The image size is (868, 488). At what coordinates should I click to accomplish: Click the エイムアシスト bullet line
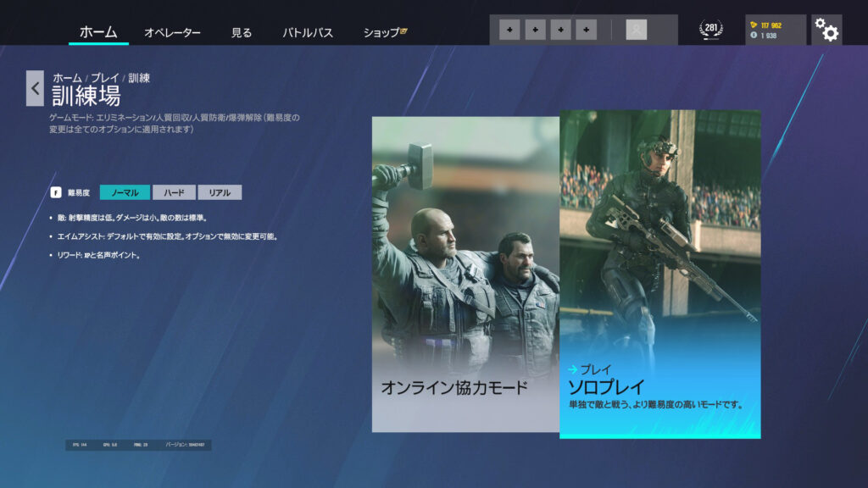[167, 237]
